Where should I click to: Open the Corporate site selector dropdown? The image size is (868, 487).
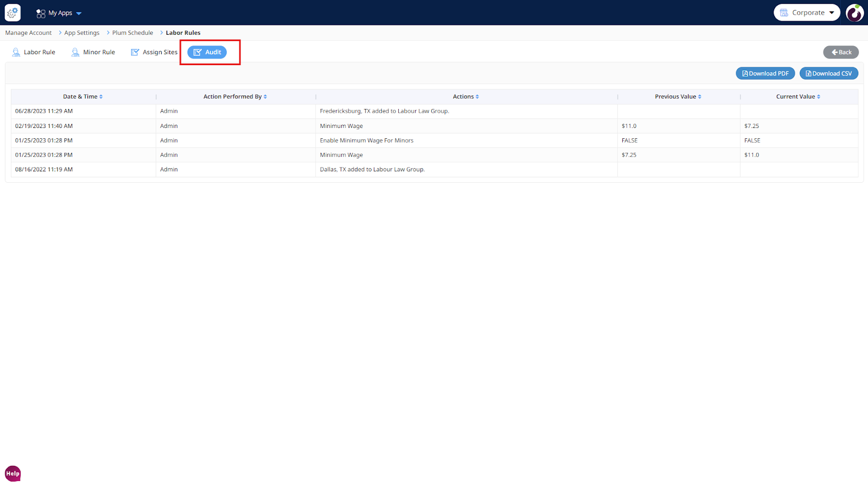pos(807,12)
